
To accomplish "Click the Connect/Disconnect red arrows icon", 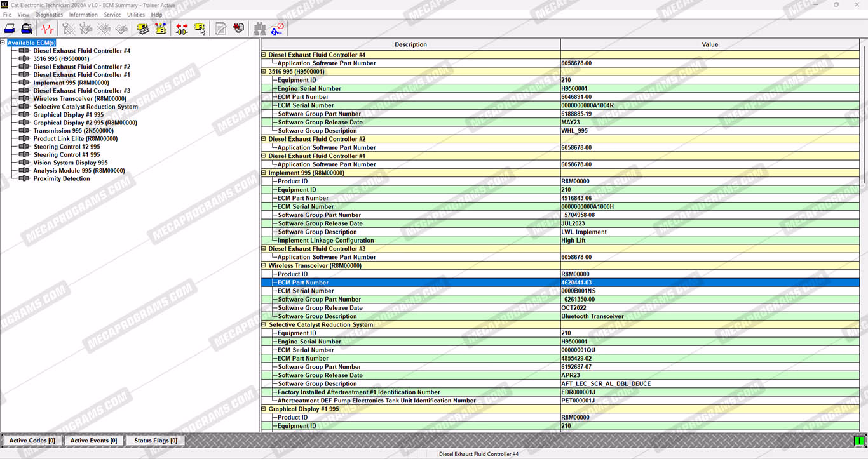I will (182, 29).
